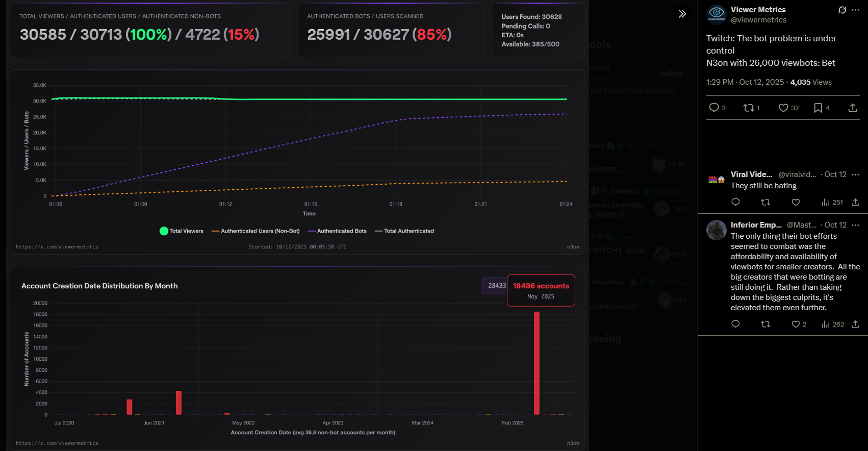Like the Viewer Metrics post
Screen dimensions: 868x451
pos(783,108)
